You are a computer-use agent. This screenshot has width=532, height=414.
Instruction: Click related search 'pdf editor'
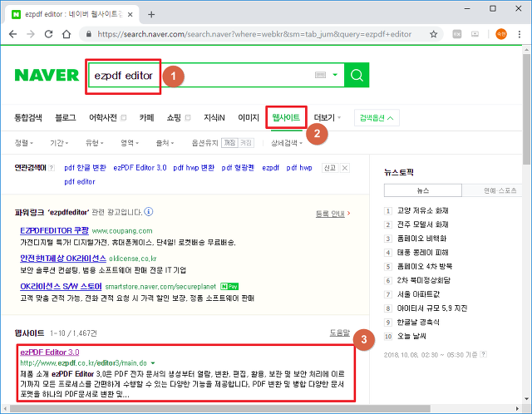point(80,181)
